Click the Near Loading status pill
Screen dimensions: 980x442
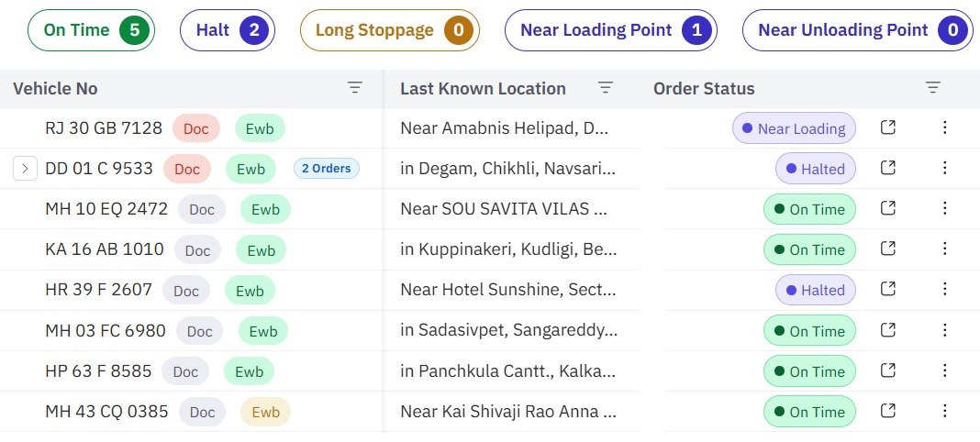(794, 128)
